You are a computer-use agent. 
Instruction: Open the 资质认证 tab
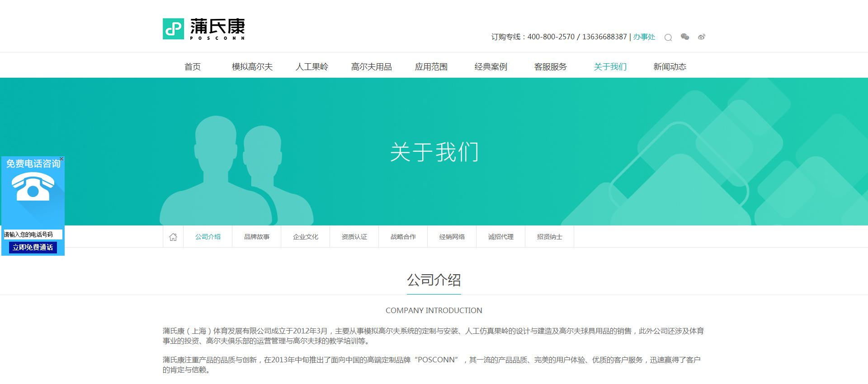pyautogui.click(x=354, y=237)
